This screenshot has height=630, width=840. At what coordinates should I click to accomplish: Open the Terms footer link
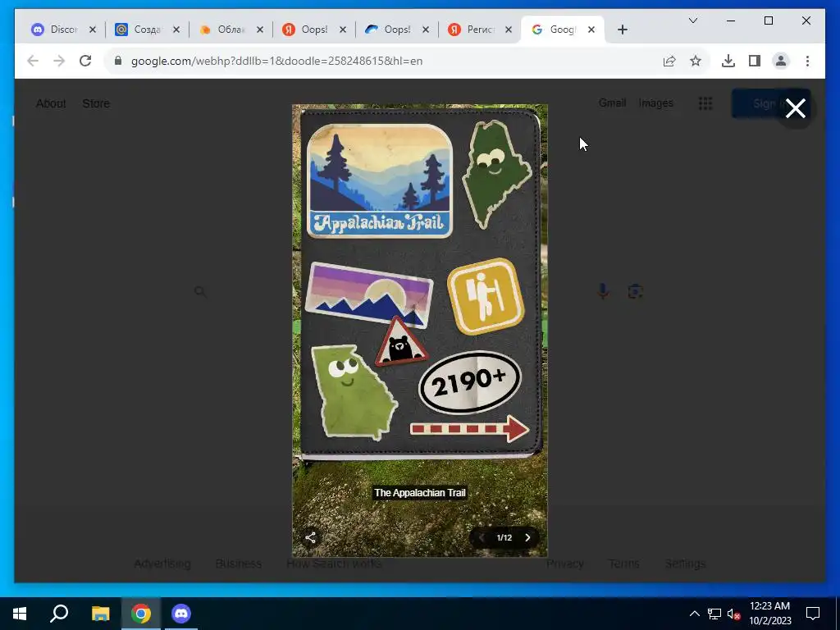click(623, 564)
